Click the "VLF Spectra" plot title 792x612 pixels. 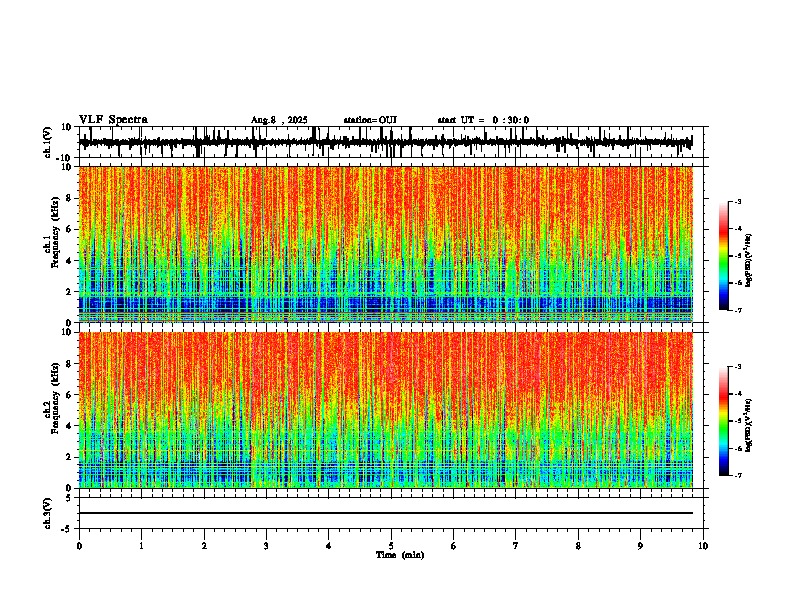(113, 120)
